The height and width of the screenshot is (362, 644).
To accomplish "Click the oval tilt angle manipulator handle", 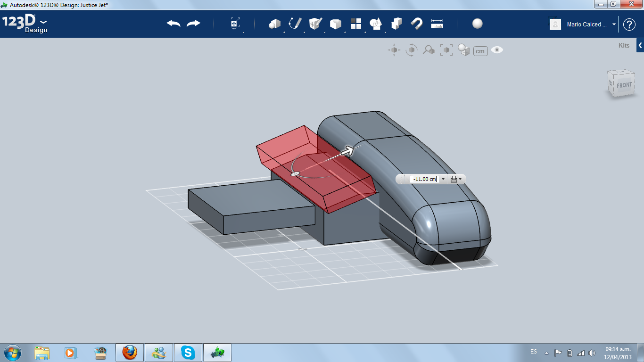I will pos(295,174).
